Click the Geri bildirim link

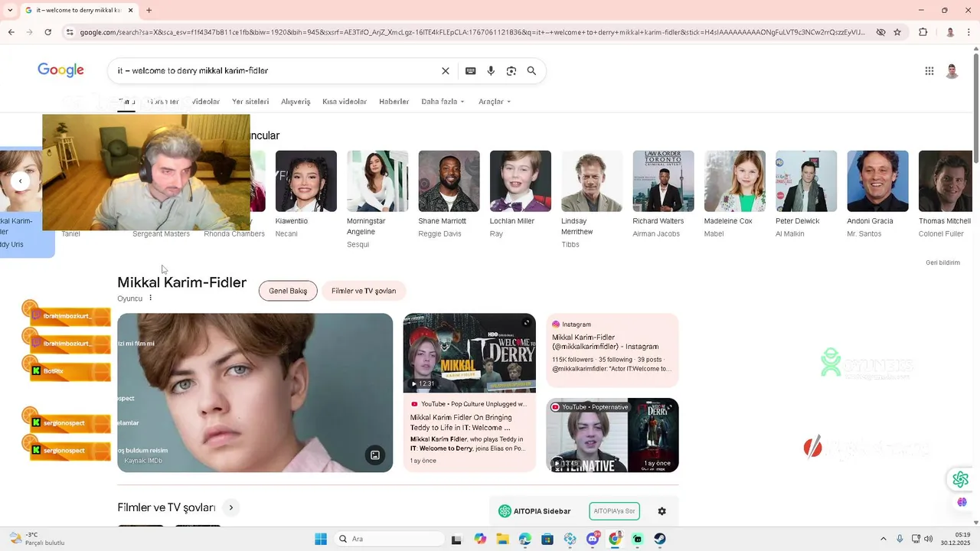coord(942,262)
